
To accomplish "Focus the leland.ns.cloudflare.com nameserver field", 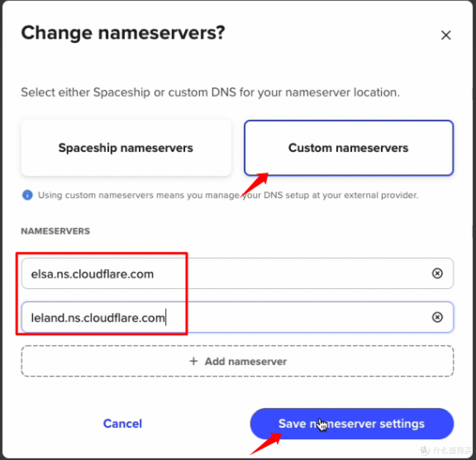I will tap(220, 317).
